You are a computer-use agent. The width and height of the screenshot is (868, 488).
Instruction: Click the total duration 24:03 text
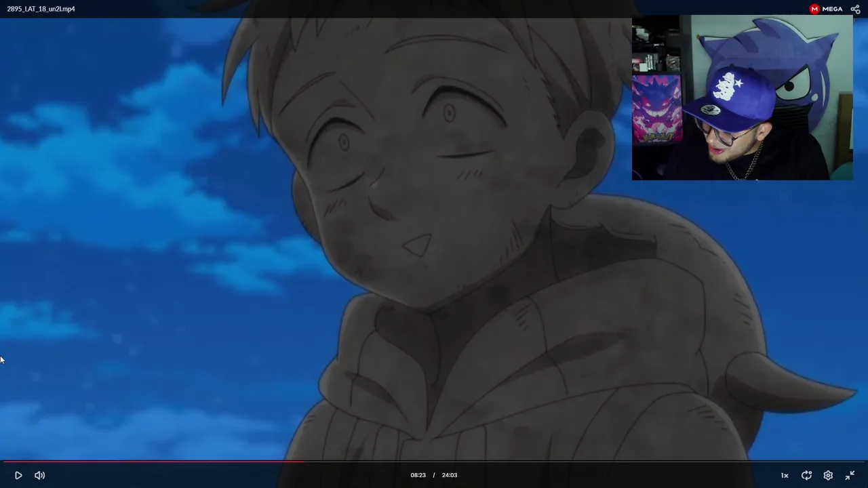(x=450, y=475)
